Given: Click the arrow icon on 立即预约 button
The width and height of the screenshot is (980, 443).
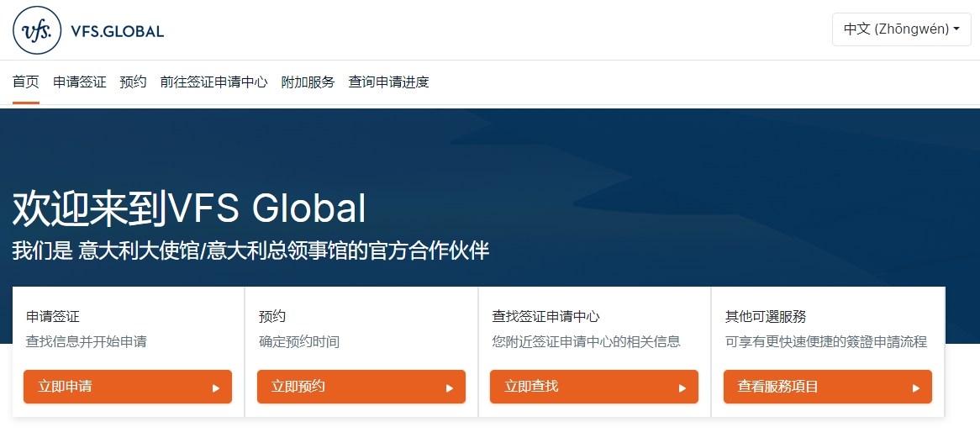Looking at the screenshot, I should coord(450,388).
